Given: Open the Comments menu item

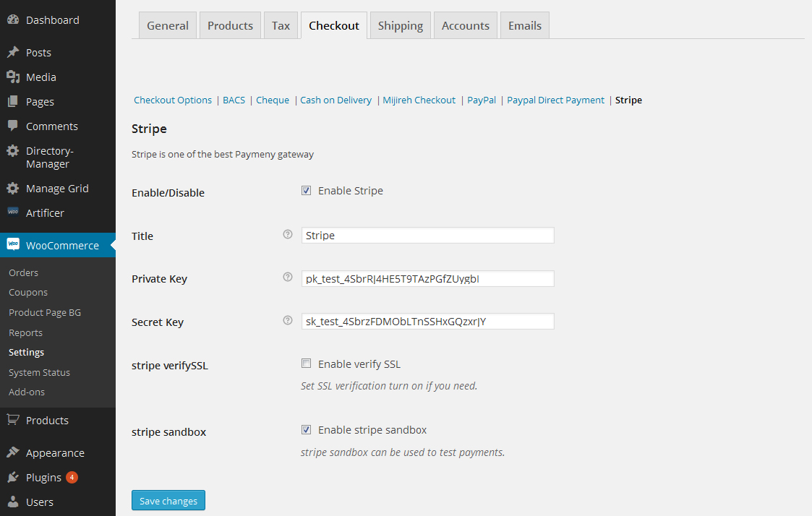Looking at the screenshot, I should [x=57, y=126].
